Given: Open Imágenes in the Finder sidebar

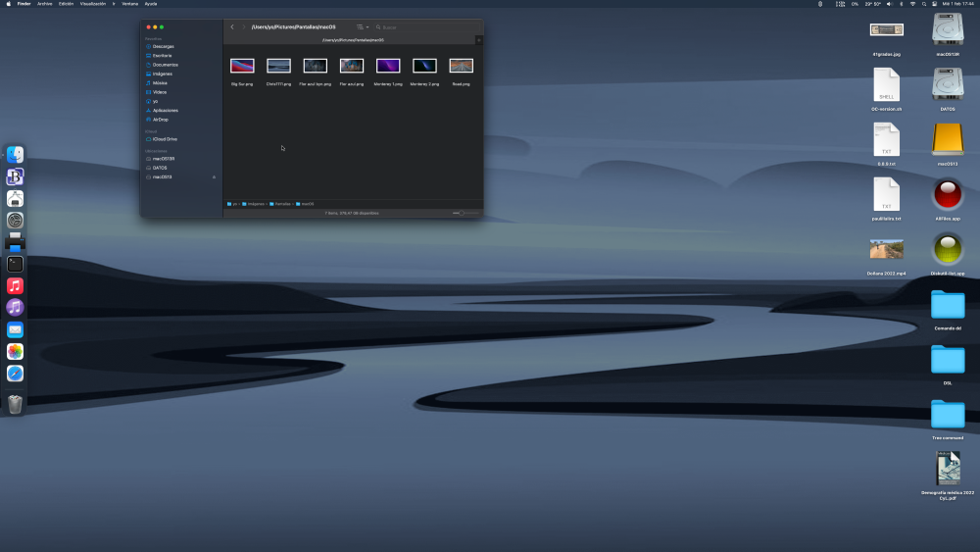Looking at the screenshot, I should (162, 74).
